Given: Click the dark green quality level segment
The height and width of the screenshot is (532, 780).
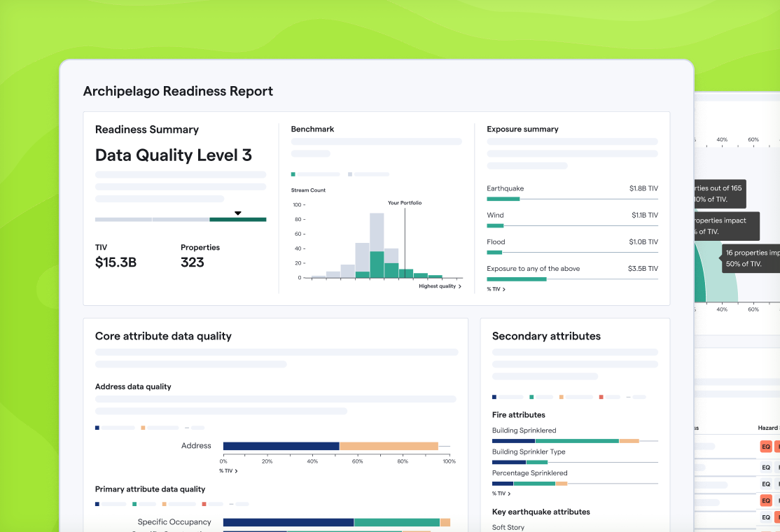Looking at the screenshot, I should [x=238, y=219].
